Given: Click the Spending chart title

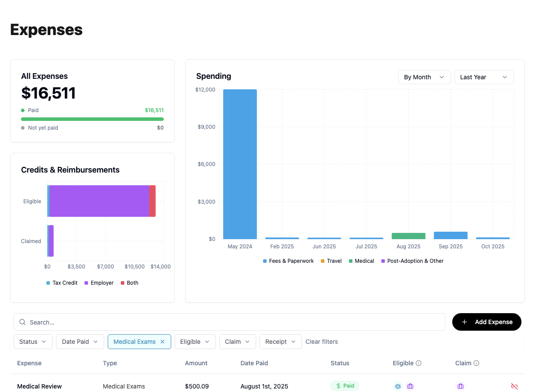Looking at the screenshot, I should 214,76.
